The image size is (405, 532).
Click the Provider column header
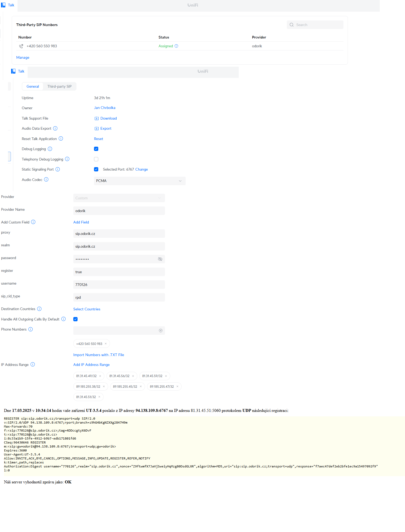(x=259, y=37)
